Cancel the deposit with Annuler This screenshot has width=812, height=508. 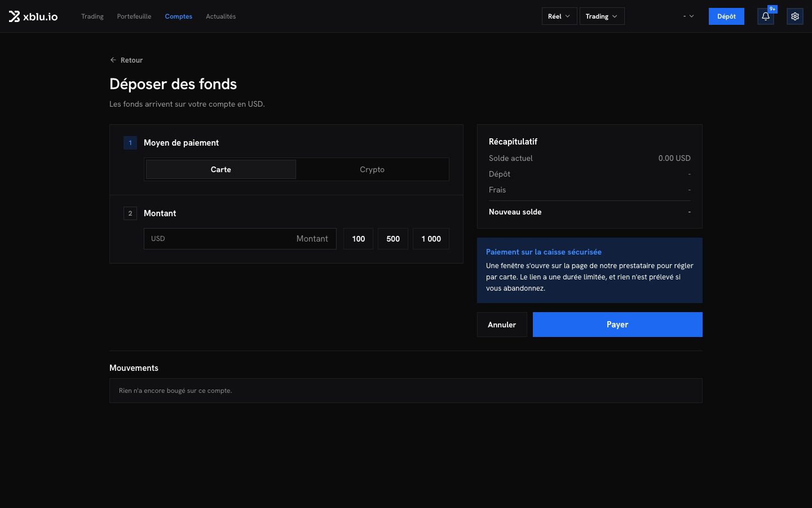[502, 325]
